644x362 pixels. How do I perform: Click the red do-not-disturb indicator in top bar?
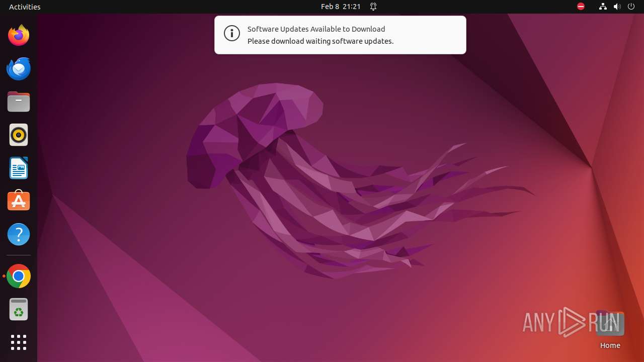581,7
